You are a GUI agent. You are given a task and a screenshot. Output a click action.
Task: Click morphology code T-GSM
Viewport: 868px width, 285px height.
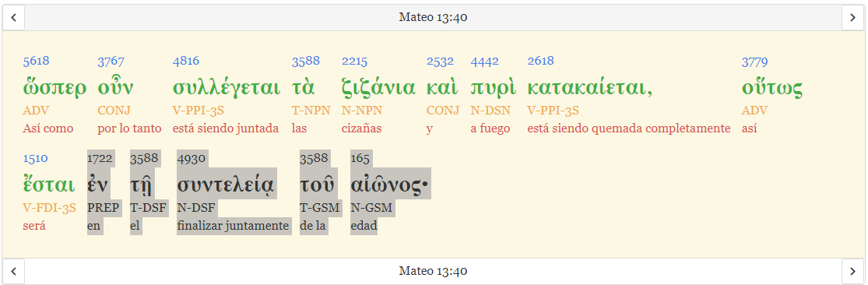coord(319,209)
